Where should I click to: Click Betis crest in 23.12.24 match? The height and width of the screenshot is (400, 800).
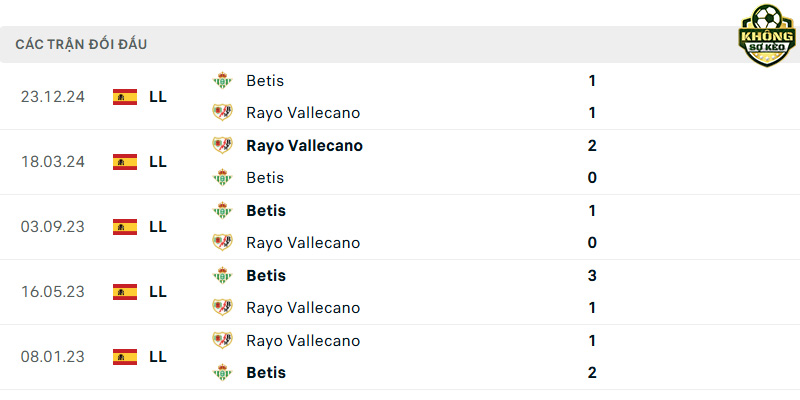tap(222, 81)
